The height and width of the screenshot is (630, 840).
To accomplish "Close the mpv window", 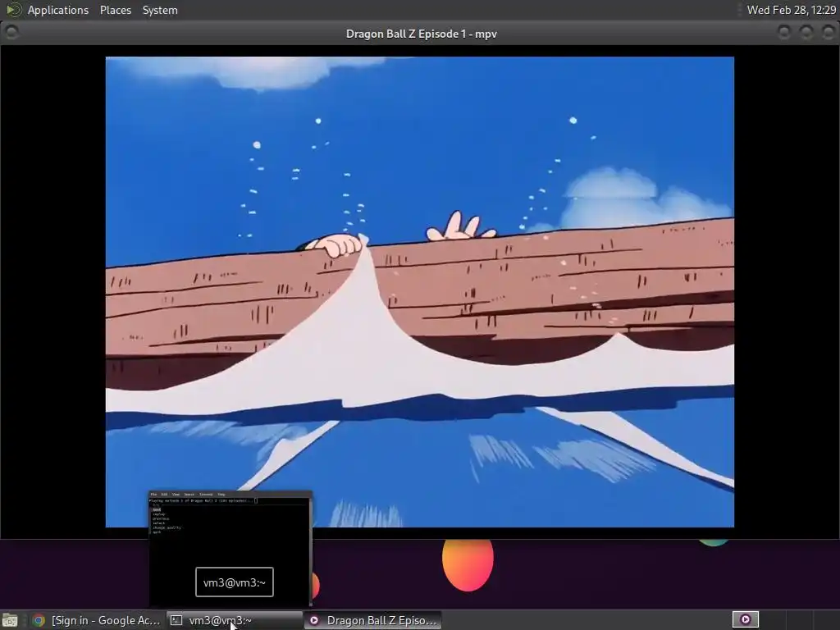I will point(829,33).
